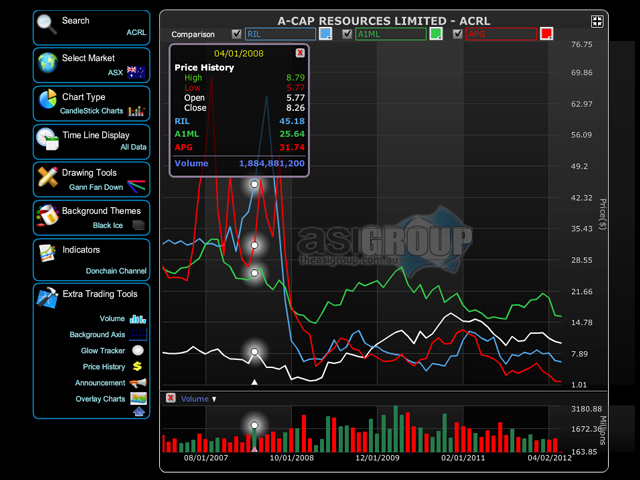This screenshot has height=480, width=640.
Task: Uncheck the A1ML comparison checkbox
Action: (347, 34)
